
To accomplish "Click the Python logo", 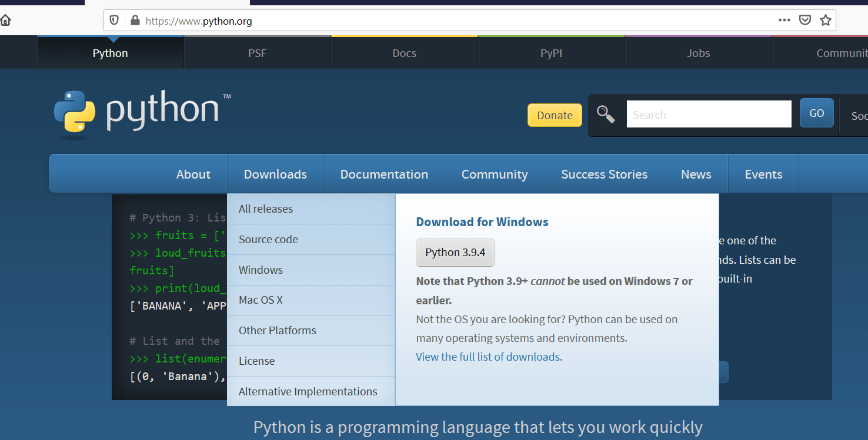I will pyautogui.click(x=142, y=114).
